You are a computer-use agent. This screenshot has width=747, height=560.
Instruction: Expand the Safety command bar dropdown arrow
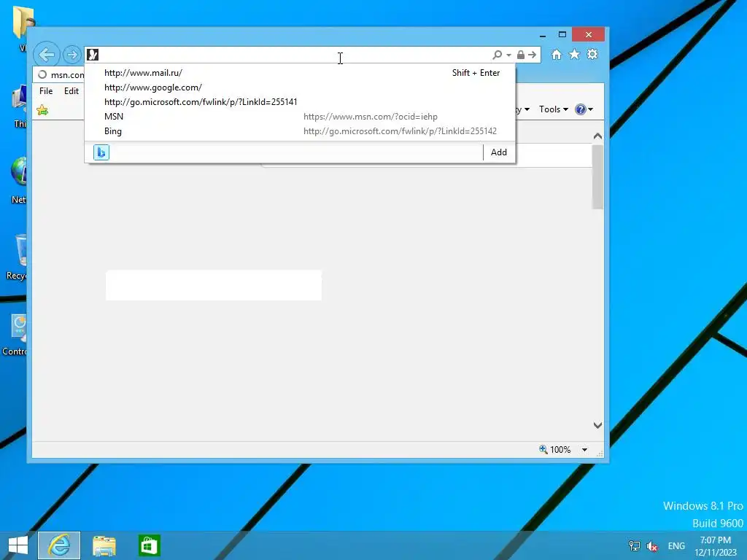tap(527, 109)
